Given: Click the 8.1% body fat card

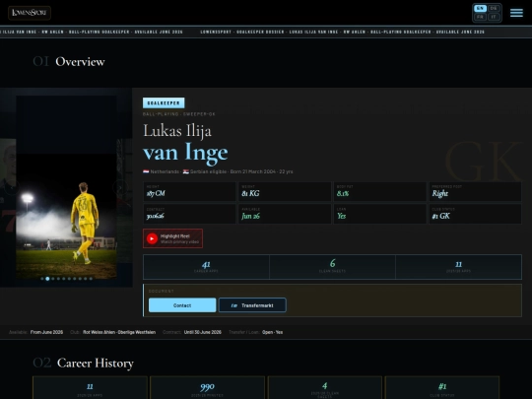Looking at the screenshot, I should pos(380,191).
